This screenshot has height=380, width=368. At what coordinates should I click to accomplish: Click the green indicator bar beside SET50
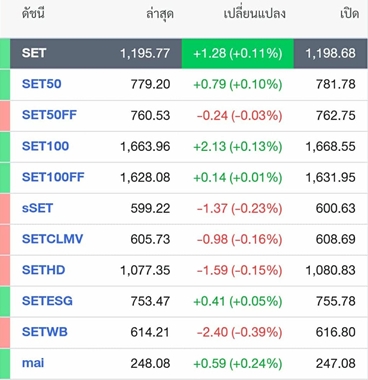pos(5,85)
